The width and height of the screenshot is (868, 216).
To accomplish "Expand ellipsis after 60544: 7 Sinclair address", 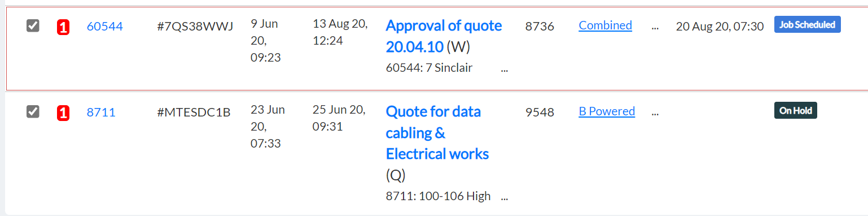I will click(505, 70).
